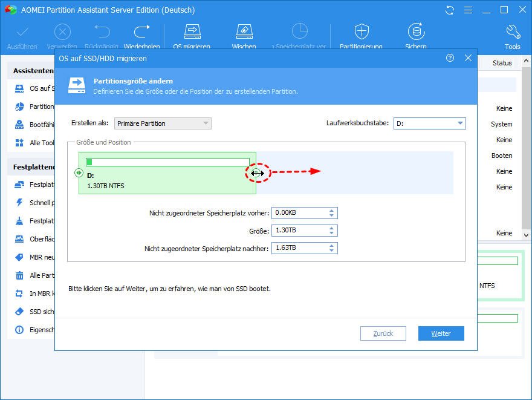This screenshot has width=532, height=400.
Task: Open help in the migrate dialog
Action: (450, 58)
